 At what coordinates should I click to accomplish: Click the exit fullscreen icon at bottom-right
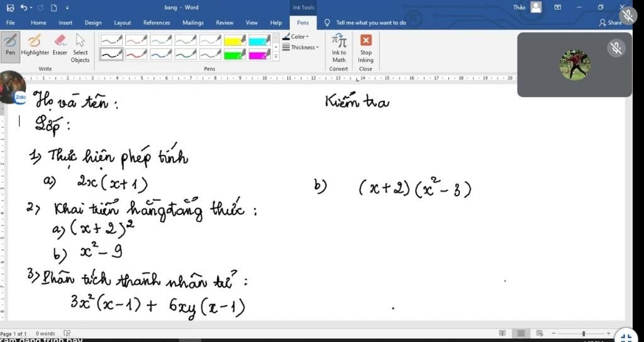(627, 338)
